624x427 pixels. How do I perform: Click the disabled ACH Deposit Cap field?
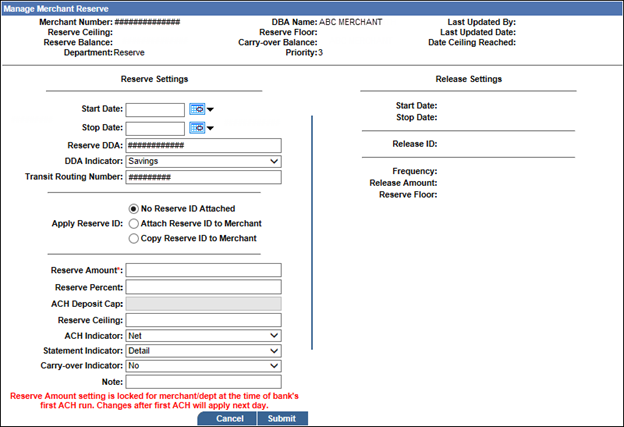coord(203,304)
